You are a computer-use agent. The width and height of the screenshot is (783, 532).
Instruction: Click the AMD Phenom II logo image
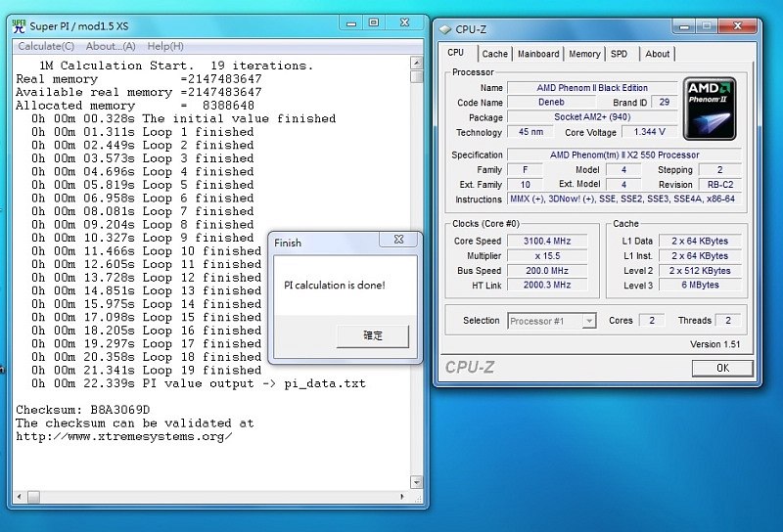click(709, 109)
